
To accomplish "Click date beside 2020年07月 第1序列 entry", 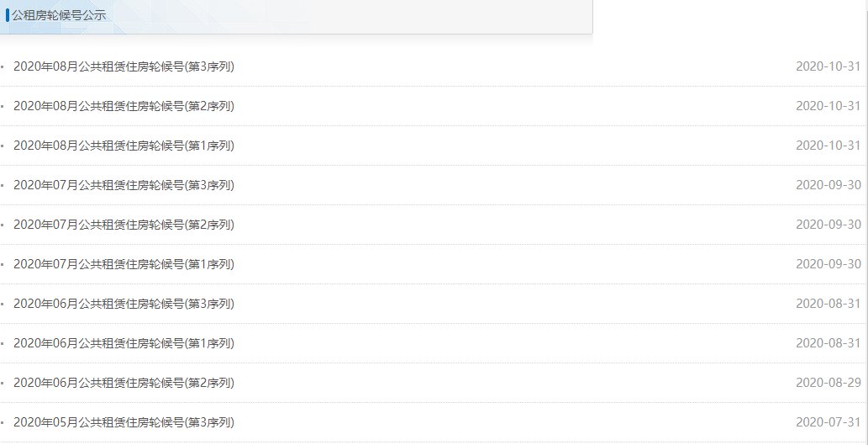I will (x=828, y=264).
